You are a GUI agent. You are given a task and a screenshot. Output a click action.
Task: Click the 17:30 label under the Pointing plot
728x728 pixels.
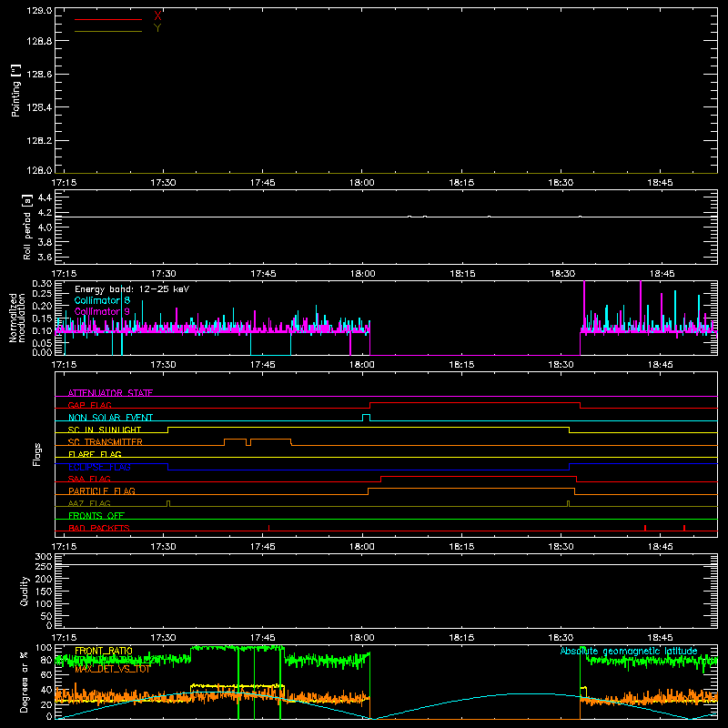point(164,183)
